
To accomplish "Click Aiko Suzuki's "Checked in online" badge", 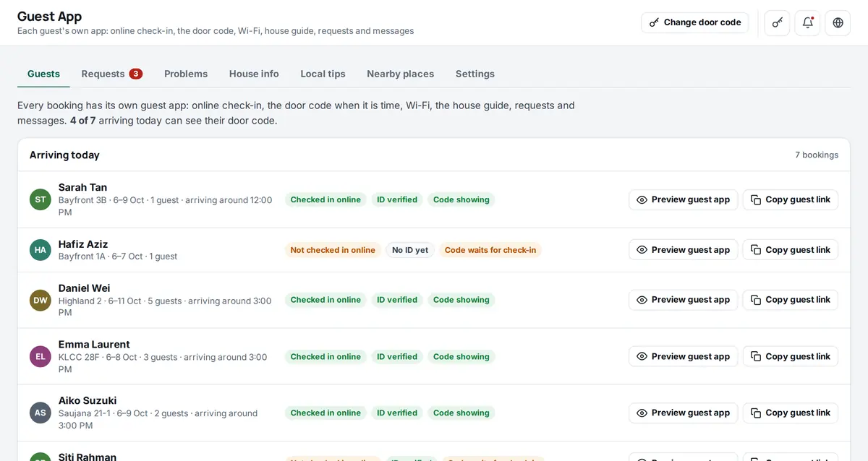I will pyautogui.click(x=325, y=413).
